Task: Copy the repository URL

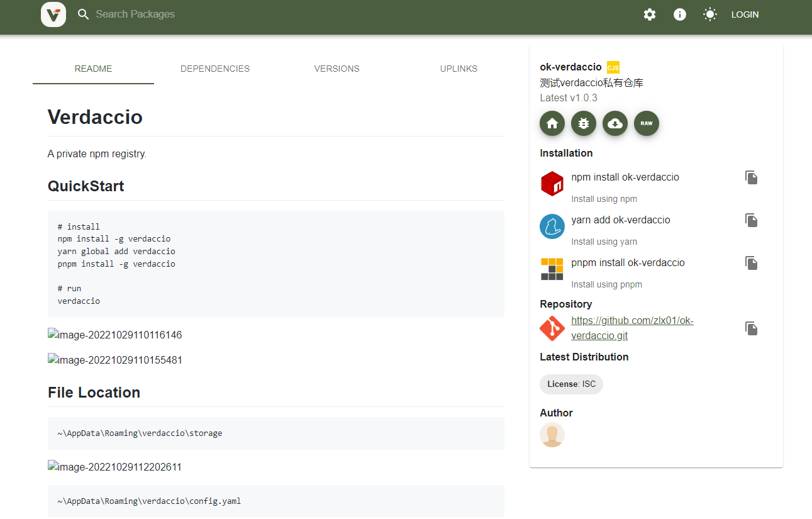Action: 751,328
